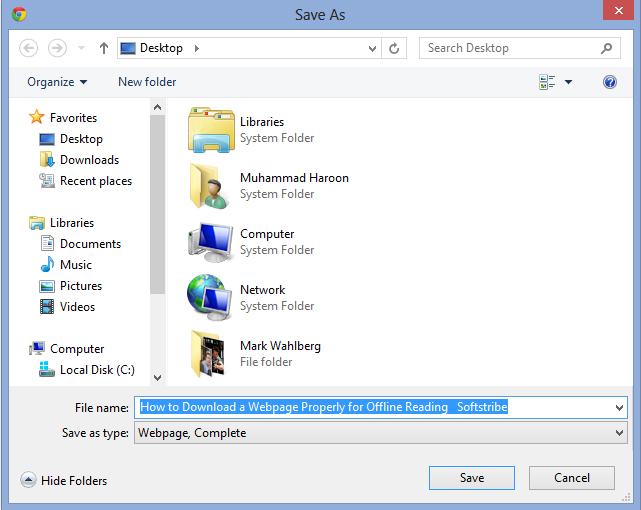
Task: Expand the breadcrumb arrow after Desktop
Action: (197, 48)
